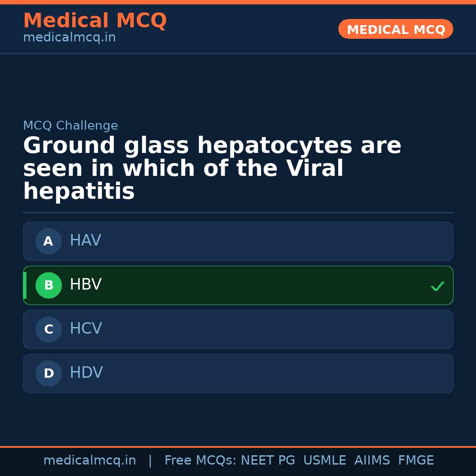Click AIIMS in the footer
Viewport: 476px width, 476px height.
pos(372,461)
